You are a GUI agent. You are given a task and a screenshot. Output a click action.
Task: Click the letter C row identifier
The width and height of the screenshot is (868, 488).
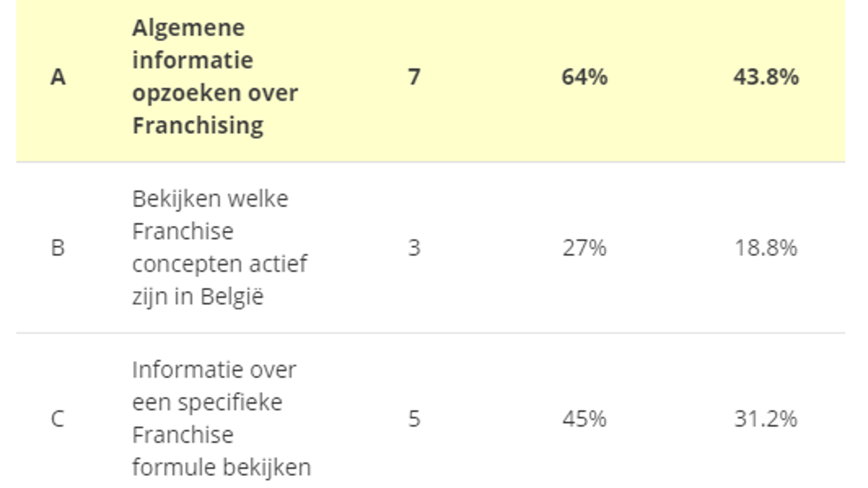pos(57,418)
